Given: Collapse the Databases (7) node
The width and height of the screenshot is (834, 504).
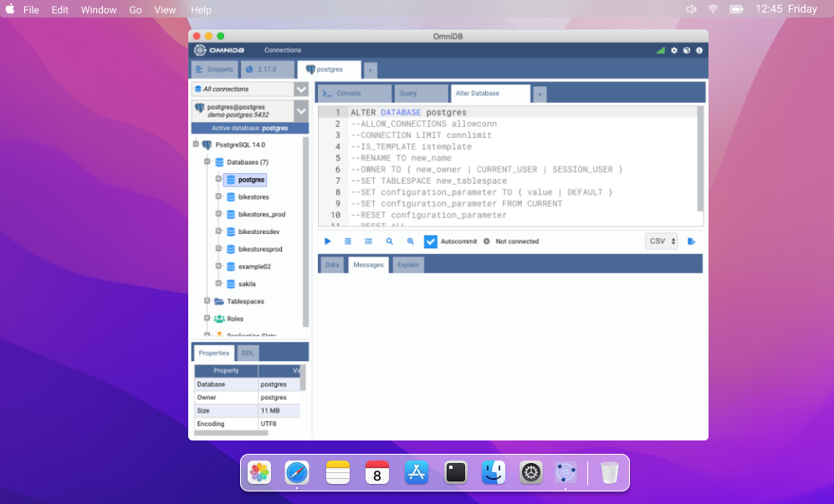Looking at the screenshot, I should (x=207, y=161).
